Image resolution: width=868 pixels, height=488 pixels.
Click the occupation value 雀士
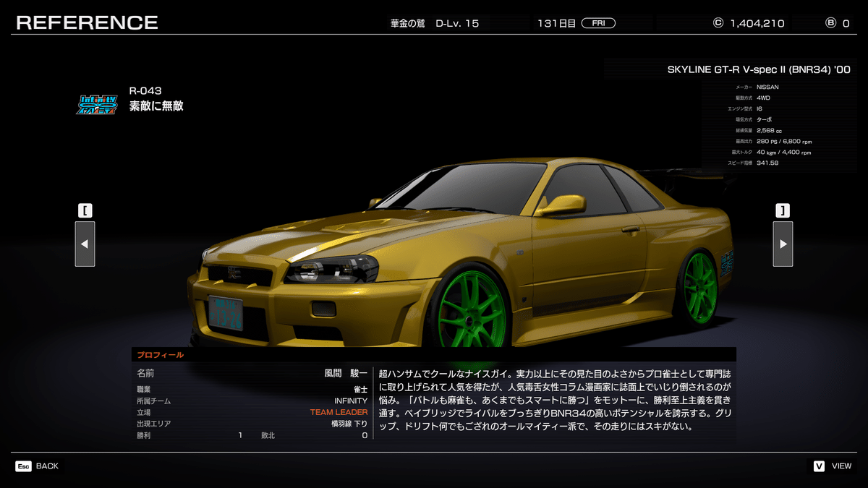(x=360, y=389)
